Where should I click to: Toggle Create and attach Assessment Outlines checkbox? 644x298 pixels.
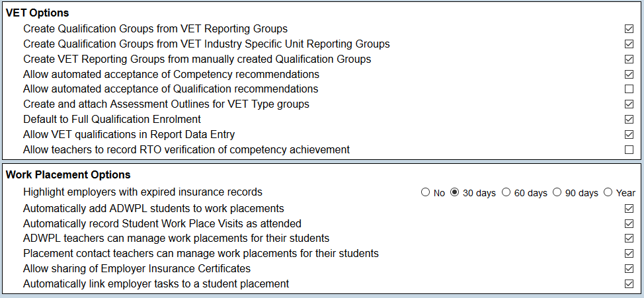(629, 104)
